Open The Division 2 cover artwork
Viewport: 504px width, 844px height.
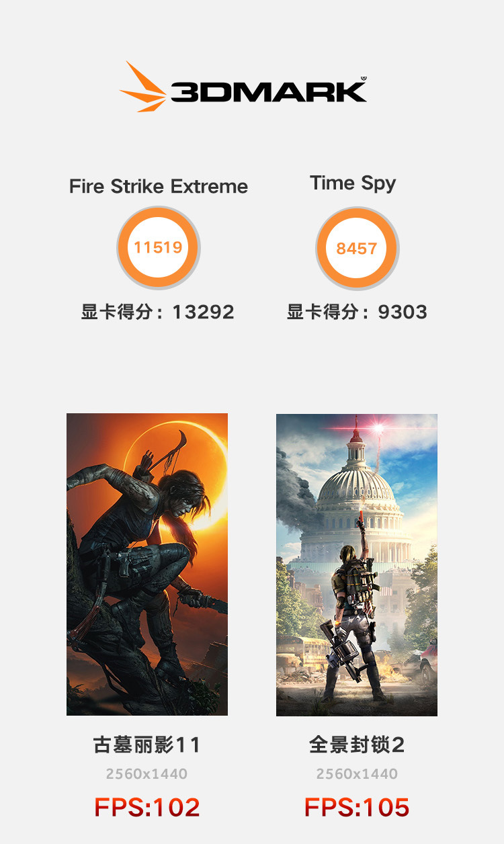click(x=357, y=564)
